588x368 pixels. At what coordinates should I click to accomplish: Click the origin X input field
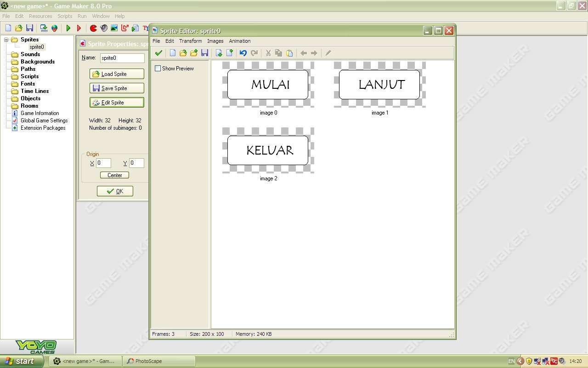click(103, 163)
